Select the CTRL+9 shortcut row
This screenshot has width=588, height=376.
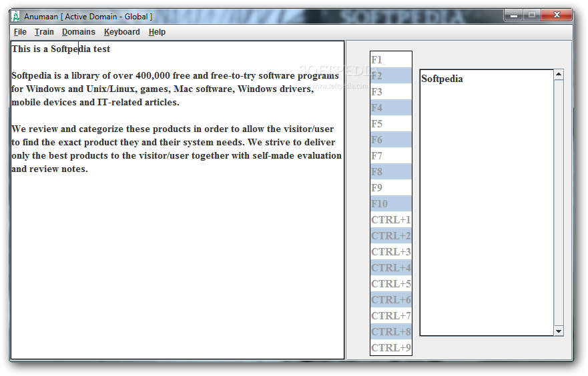tap(390, 348)
